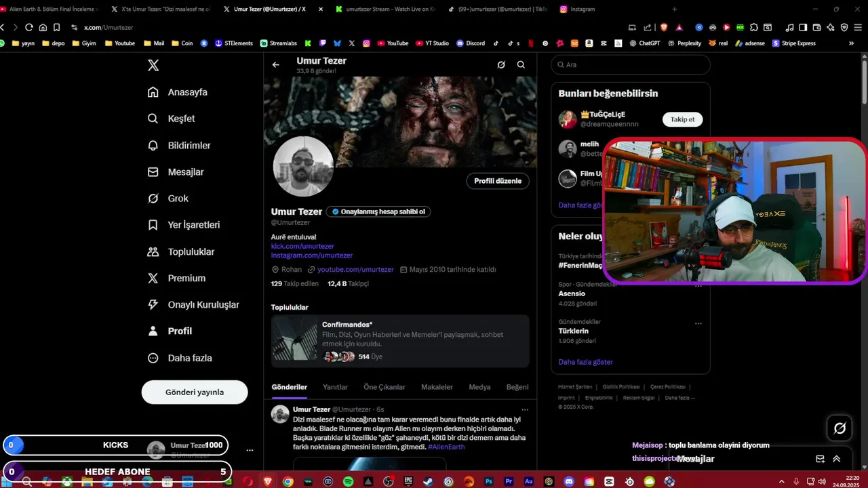Open a new browser tab
This screenshot has height=488, width=868.
pyautogui.click(x=674, y=9)
